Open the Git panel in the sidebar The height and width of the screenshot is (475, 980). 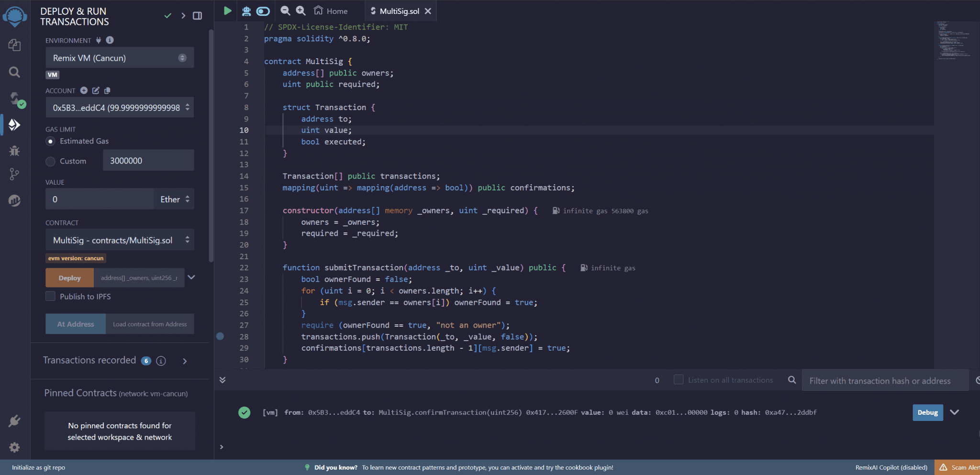(15, 174)
